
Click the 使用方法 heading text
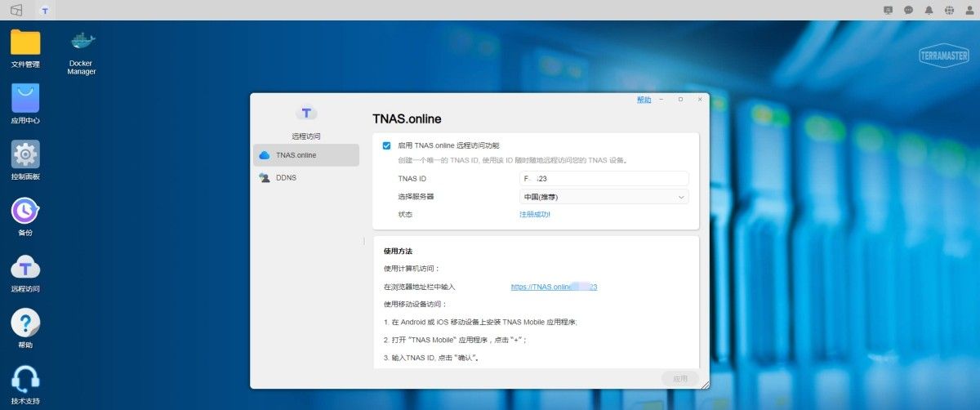coord(398,251)
